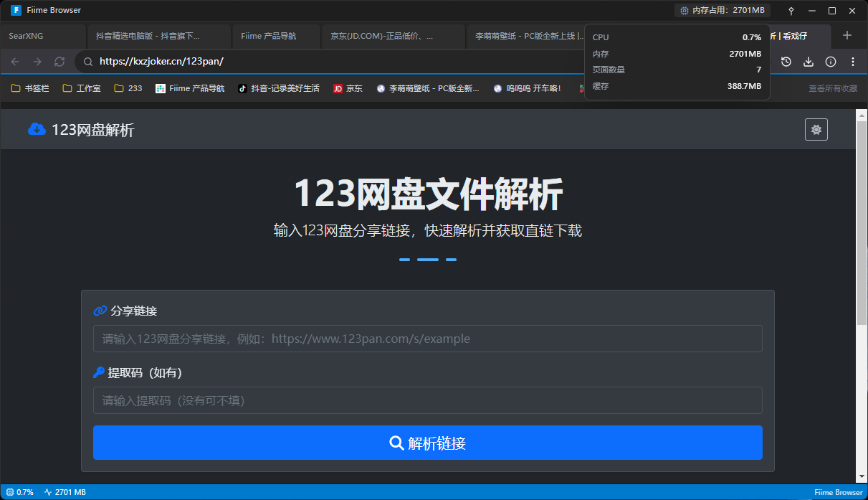Open the downloads panel icon
This screenshot has width=868, height=500.
point(808,62)
